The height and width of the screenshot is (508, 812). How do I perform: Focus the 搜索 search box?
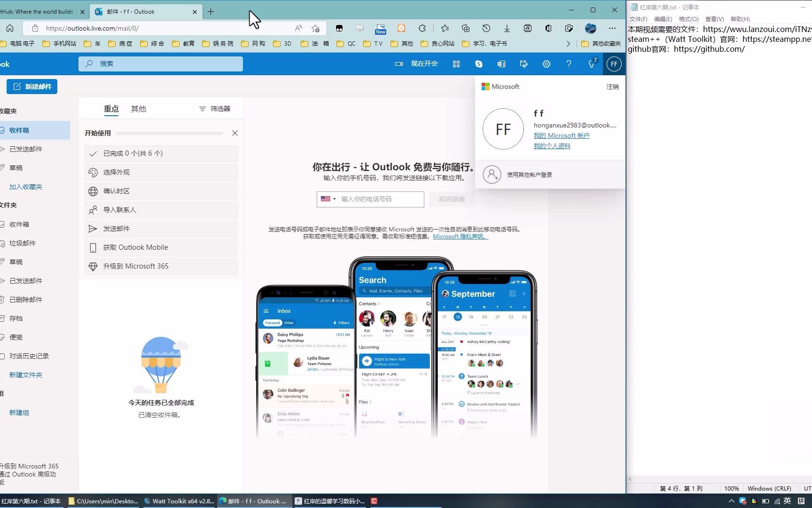(x=161, y=63)
